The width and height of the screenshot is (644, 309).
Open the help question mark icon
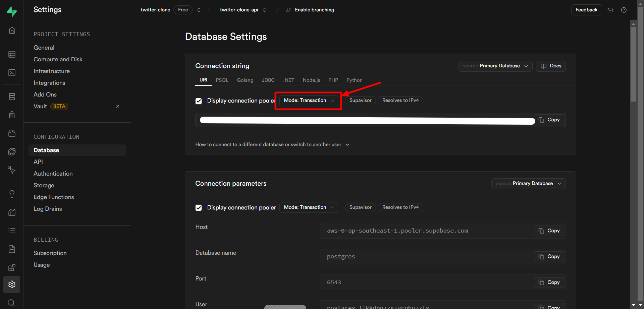624,10
